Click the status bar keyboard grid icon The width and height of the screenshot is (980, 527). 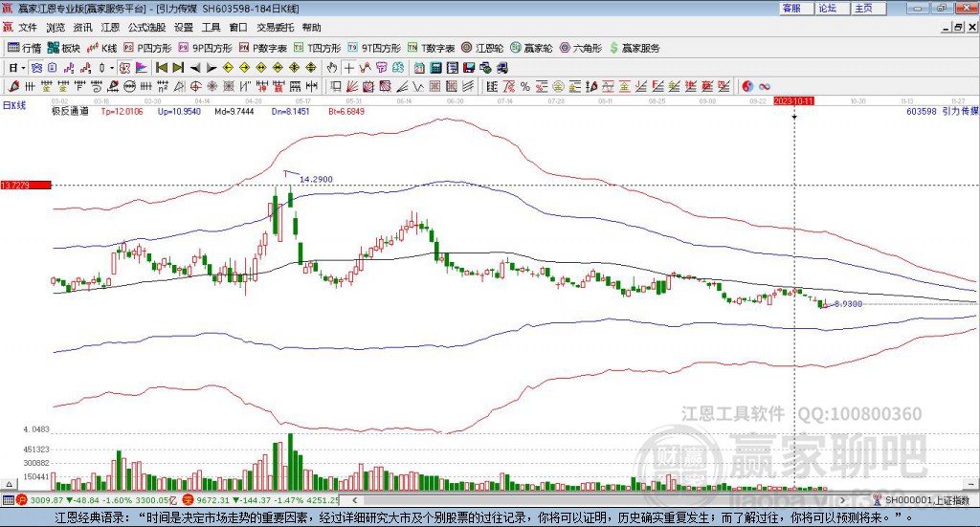tap(8, 500)
